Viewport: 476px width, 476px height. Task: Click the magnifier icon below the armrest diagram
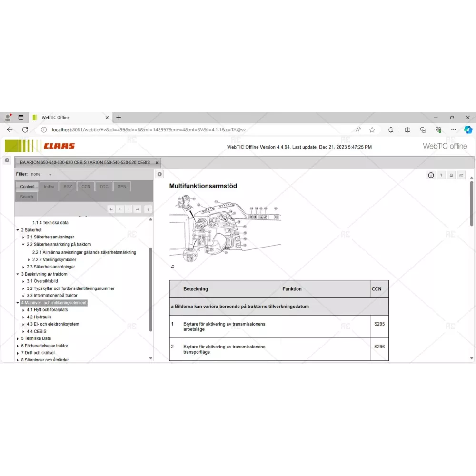pyautogui.click(x=172, y=267)
